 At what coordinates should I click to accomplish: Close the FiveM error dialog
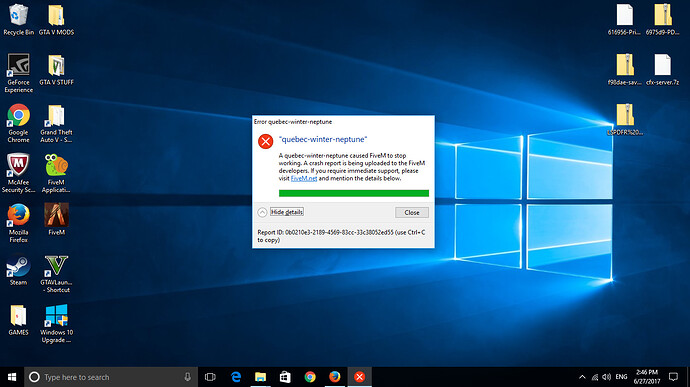(412, 212)
